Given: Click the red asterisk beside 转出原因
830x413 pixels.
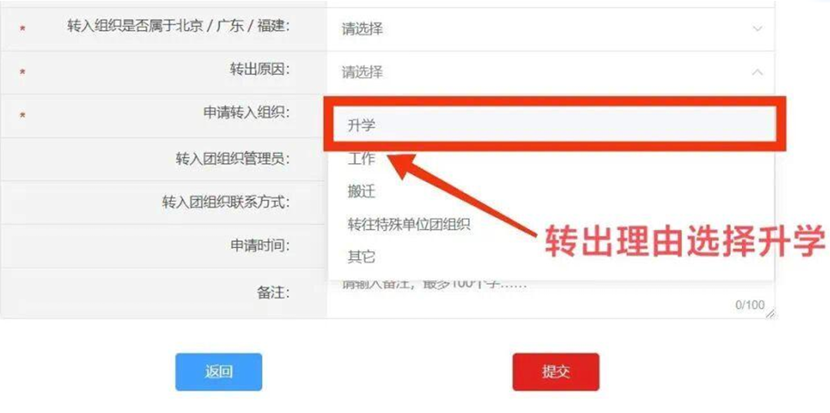Looking at the screenshot, I should [x=22, y=72].
